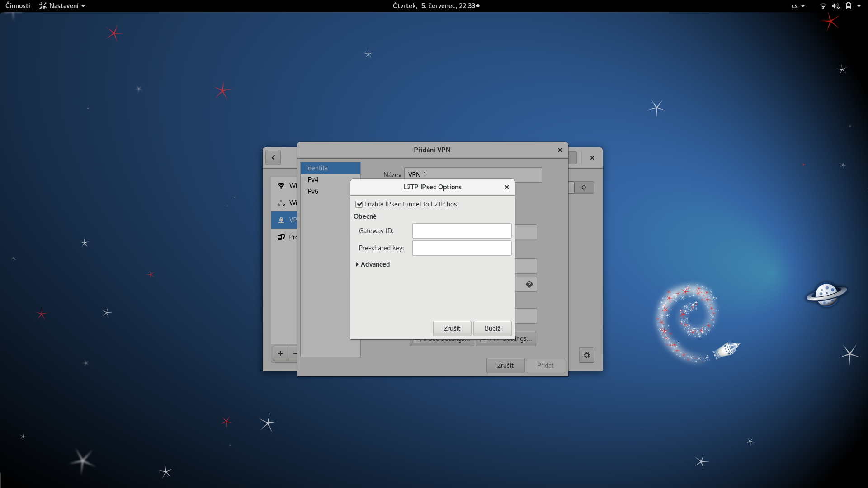Open the cs keyboard layout dropdown

798,6
